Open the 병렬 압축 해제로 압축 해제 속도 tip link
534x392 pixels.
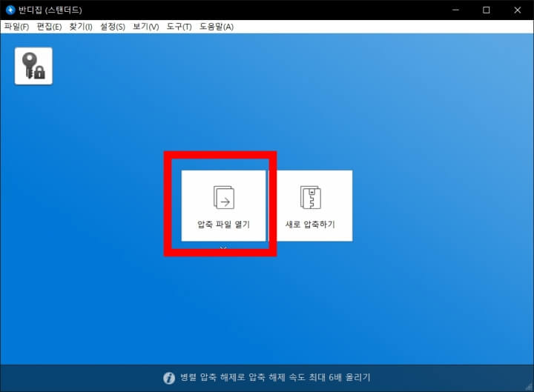click(275, 377)
